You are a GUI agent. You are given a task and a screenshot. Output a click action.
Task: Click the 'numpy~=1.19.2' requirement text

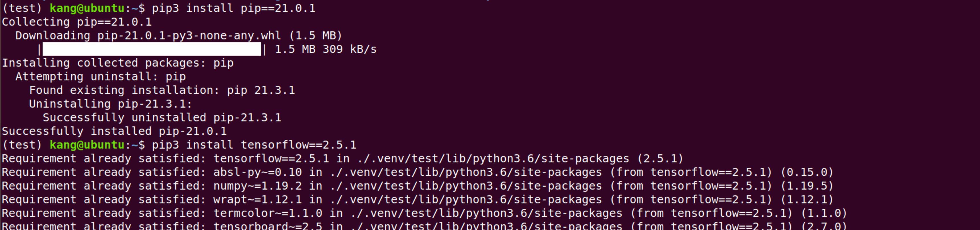(257, 186)
